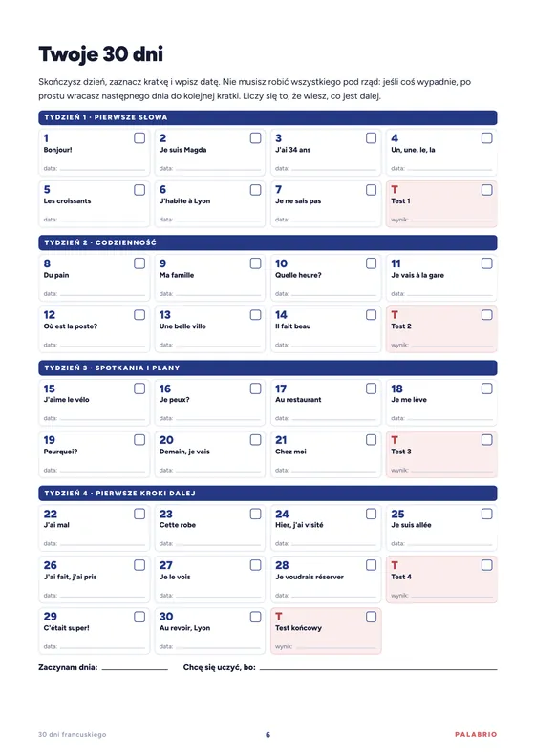Mark Test 2 as completed

[487, 315]
